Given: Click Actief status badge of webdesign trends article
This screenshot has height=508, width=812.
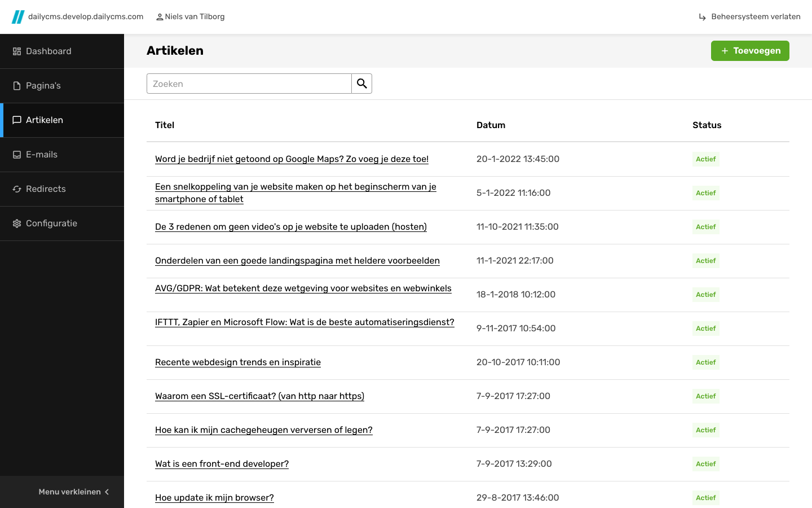Looking at the screenshot, I should point(705,362).
